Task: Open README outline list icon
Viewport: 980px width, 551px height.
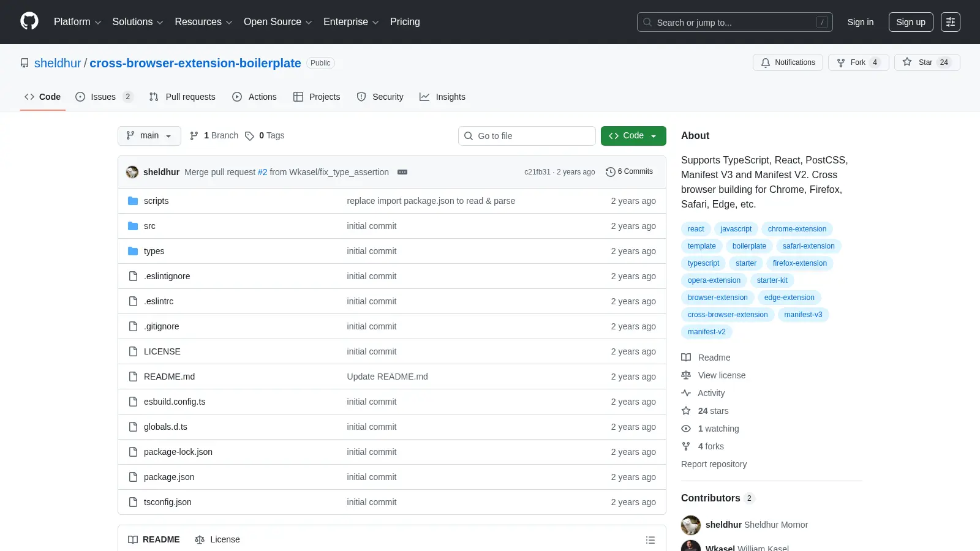Action: click(x=650, y=540)
